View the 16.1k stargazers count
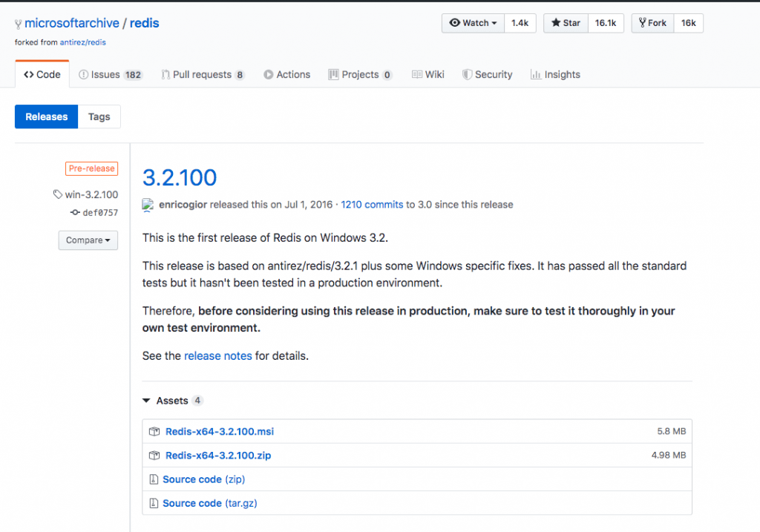This screenshot has width=760, height=532. coord(606,23)
